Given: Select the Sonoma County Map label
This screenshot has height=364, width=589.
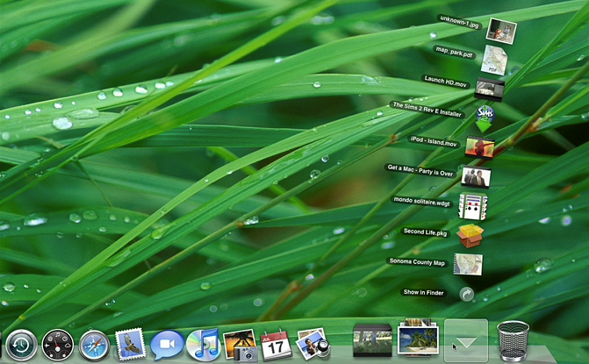Looking at the screenshot, I should tap(417, 262).
